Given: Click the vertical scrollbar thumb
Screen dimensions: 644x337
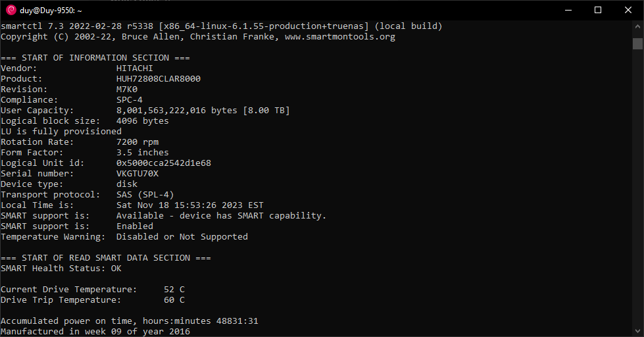Looking at the screenshot, I should tap(637, 43).
